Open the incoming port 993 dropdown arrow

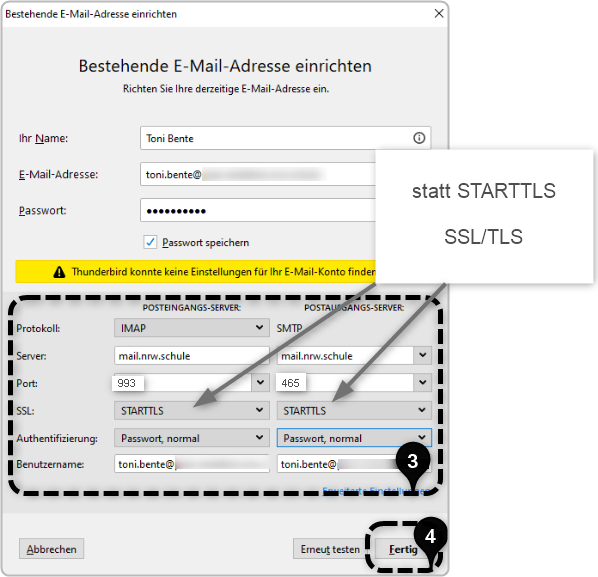[x=260, y=383]
